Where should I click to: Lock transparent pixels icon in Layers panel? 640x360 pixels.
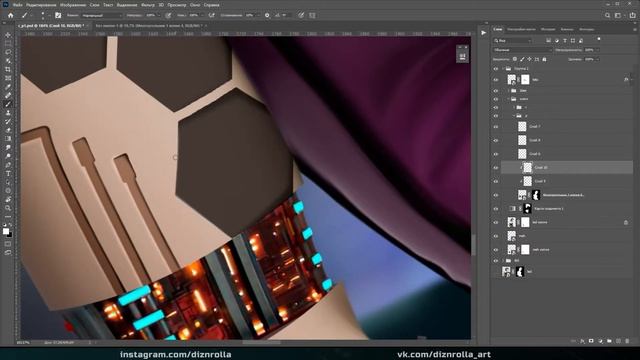[515, 59]
